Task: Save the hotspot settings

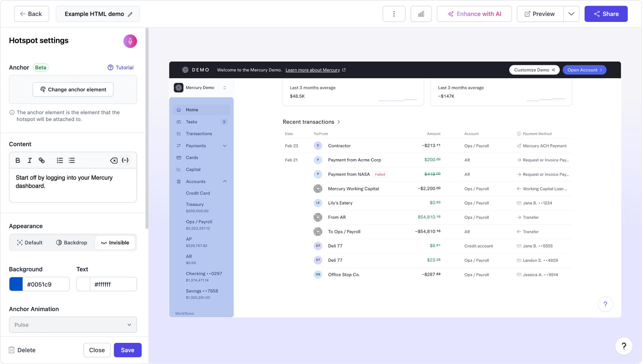Action: pyautogui.click(x=127, y=350)
